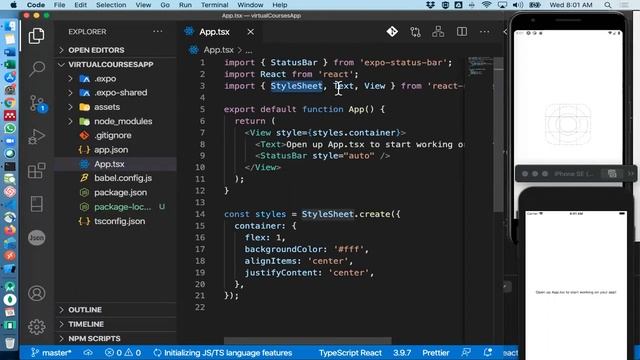Click the Dropbox icon in menu bar
The width and height of the screenshot is (640, 360).
[430, 5]
